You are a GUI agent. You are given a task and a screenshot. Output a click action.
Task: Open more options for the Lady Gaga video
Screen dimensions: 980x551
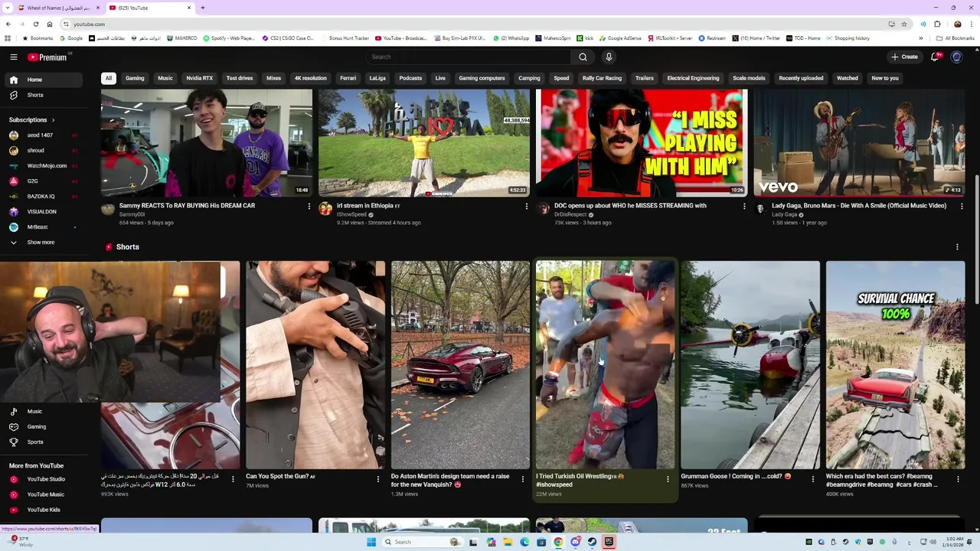pyautogui.click(x=962, y=207)
